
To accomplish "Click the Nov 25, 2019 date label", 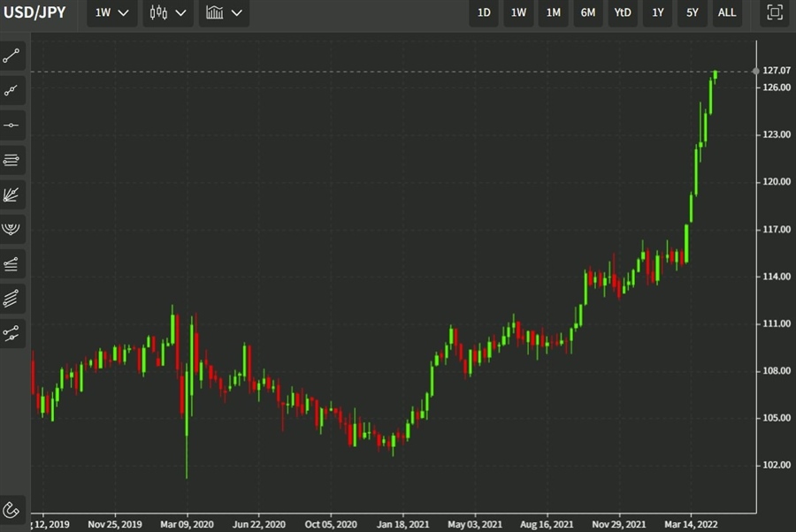I will point(115,524).
